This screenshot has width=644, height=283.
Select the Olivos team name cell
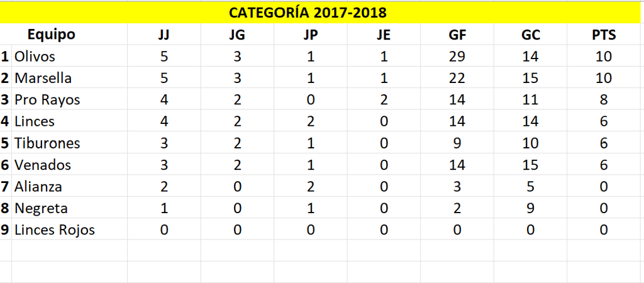69,56
